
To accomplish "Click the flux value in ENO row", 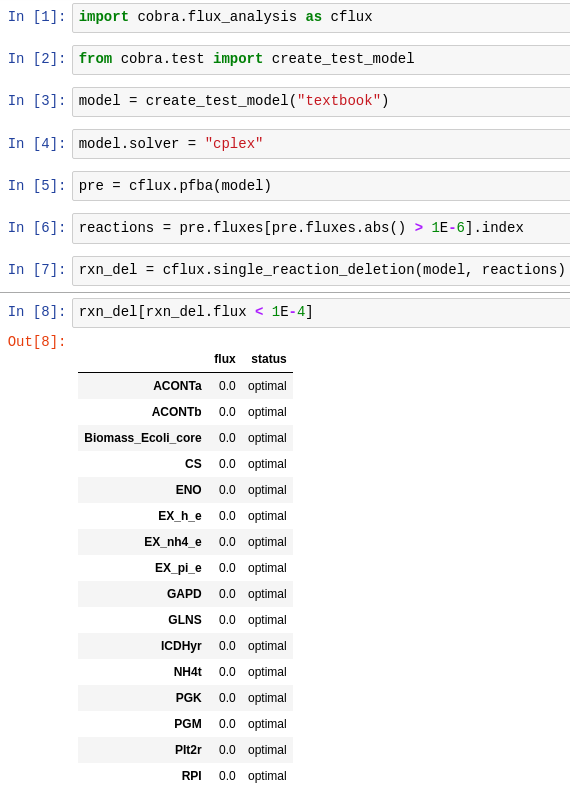I will 227,490.
